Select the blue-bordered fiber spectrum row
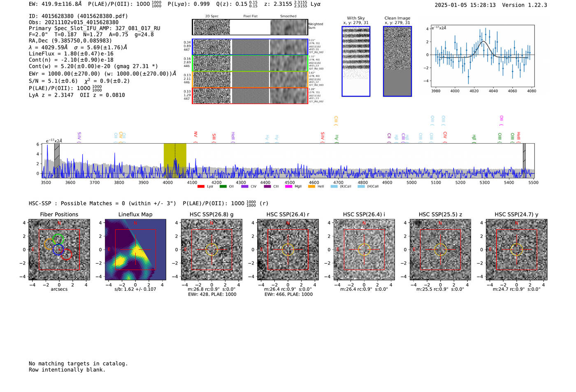This screenshot has width=576, height=392. 250,47
